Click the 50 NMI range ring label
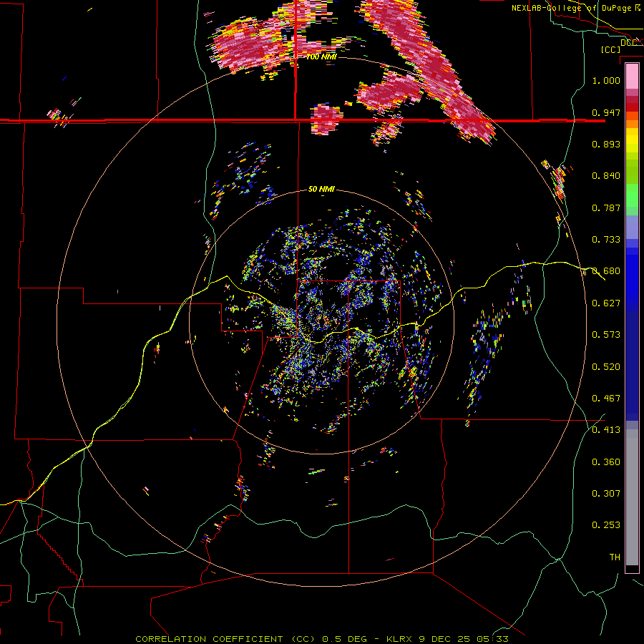Image resolution: width=644 pixels, height=644 pixels. coord(321,189)
